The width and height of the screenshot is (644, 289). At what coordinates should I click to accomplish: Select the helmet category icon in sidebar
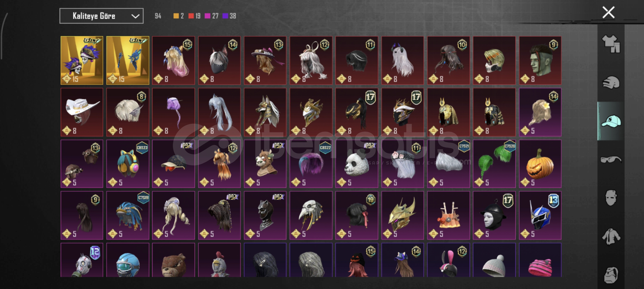(x=611, y=82)
